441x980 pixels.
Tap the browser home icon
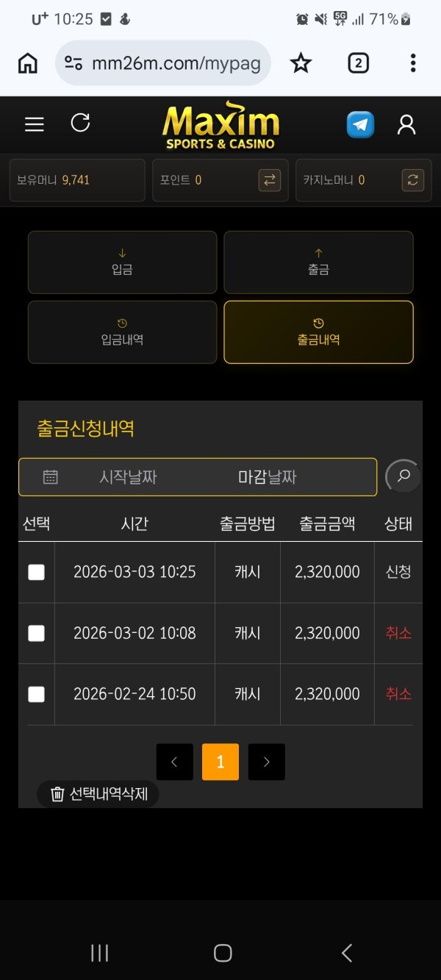click(x=28, y=63)
